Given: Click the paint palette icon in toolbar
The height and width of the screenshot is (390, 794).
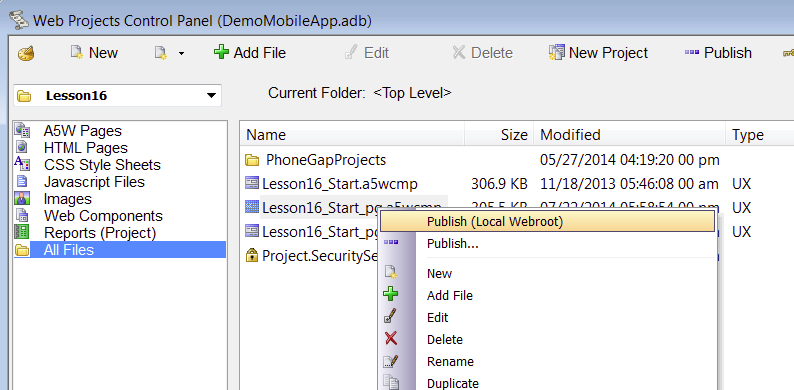Looking at the screenshot, I should pyautogui.click(x=25, y=54).
